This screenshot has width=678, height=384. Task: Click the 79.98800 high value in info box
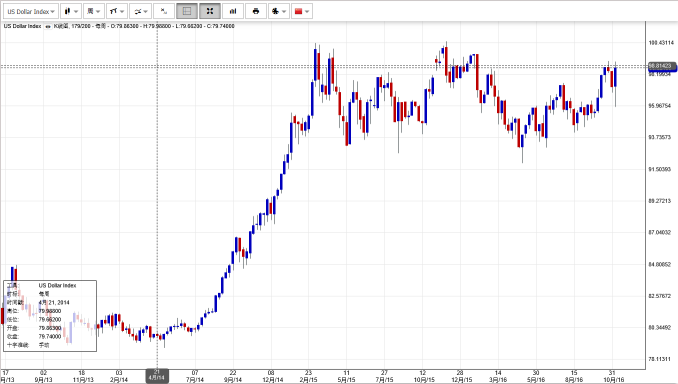click(x=50, y=311)
